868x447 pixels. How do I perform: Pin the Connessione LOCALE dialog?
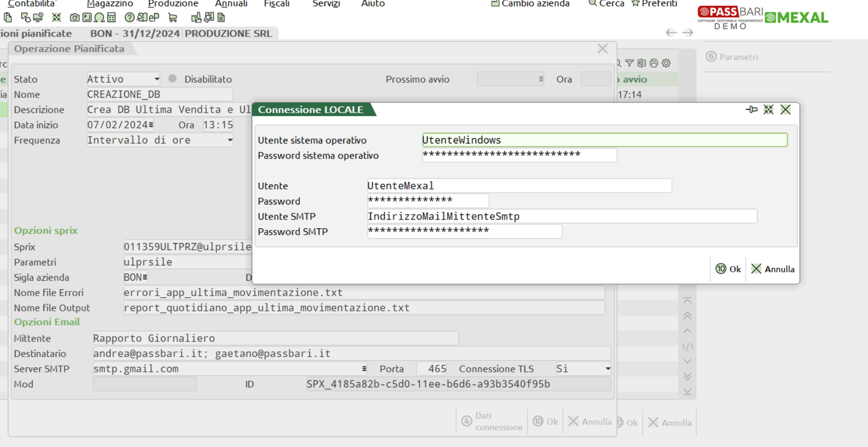tap(751, 110)
